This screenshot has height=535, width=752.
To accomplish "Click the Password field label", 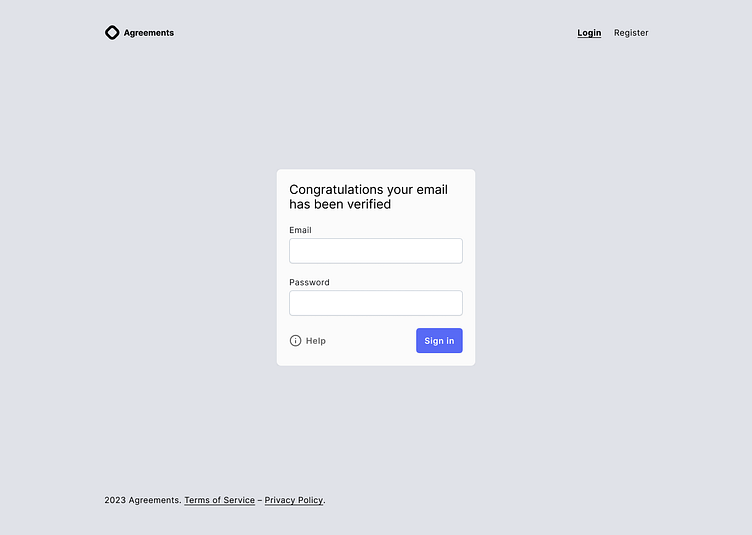I will pos(309,282).
